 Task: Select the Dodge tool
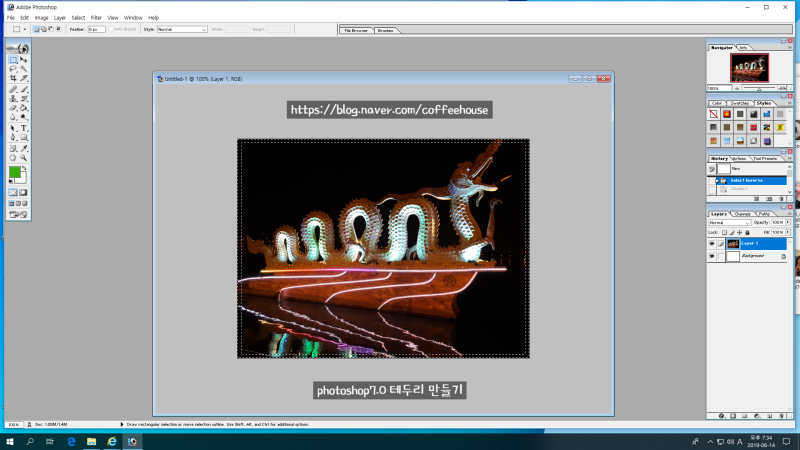tap(23, 117)
